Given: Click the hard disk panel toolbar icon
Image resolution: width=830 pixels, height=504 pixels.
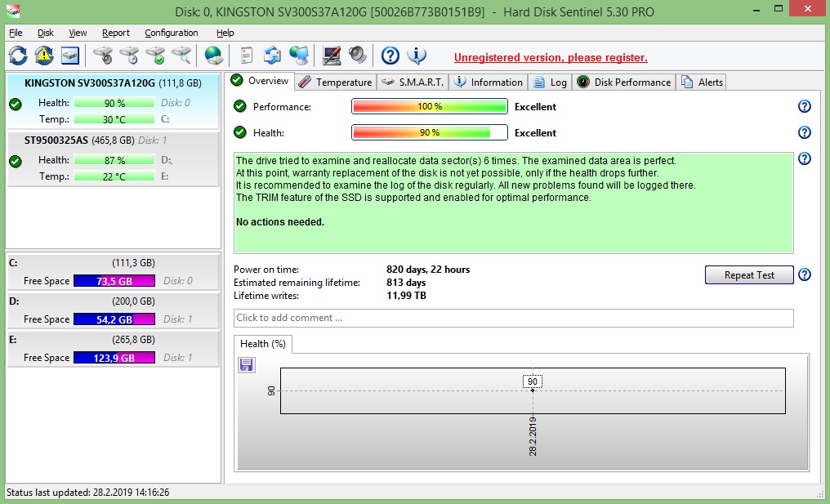Looking at the screenshot, I should 70,56.
